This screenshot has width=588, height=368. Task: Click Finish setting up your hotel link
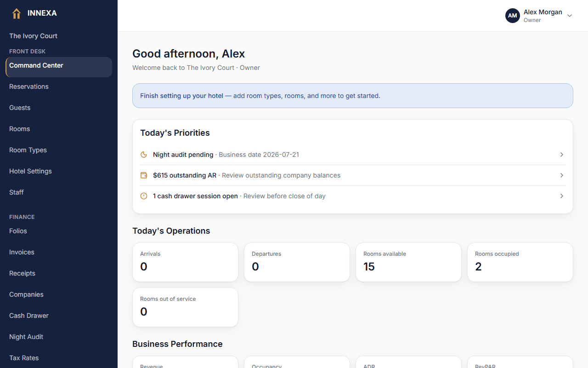pos(181,96)
